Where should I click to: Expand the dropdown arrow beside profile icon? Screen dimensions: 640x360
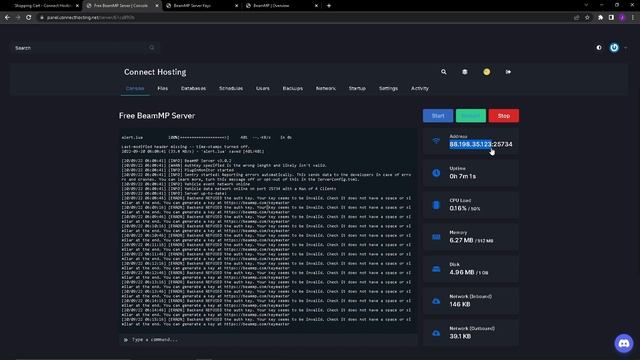point(625,48)
